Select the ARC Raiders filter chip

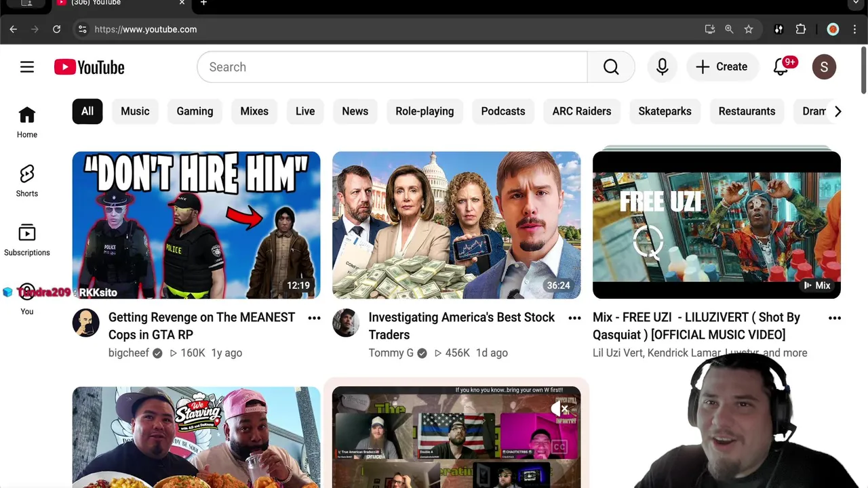click(582, 111)
